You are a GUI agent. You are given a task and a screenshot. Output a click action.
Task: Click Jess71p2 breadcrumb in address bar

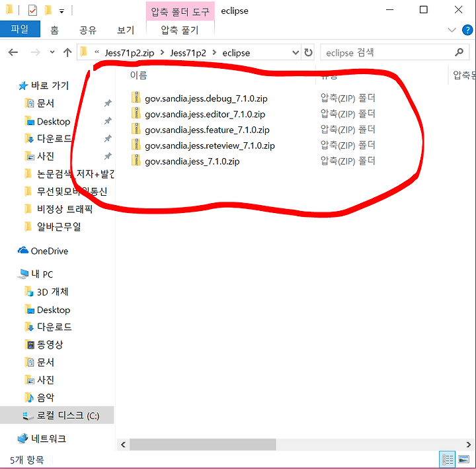[188, 53]
